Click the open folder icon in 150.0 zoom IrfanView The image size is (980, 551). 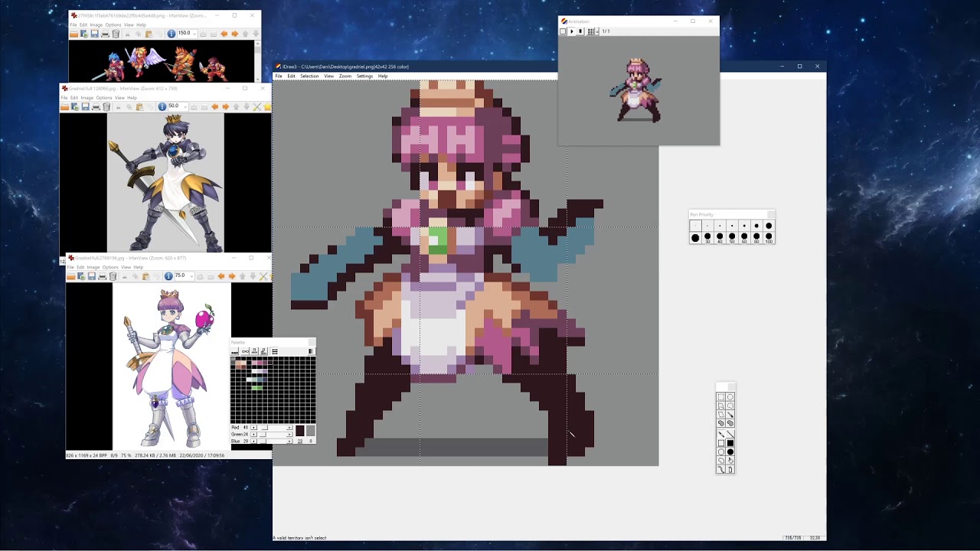(x=74, y=34)
